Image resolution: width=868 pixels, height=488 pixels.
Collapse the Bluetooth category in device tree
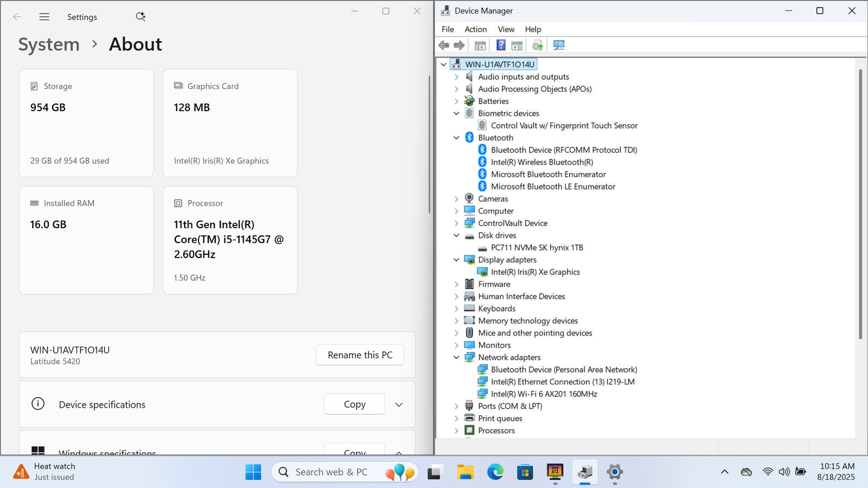(x=456, y=138)
